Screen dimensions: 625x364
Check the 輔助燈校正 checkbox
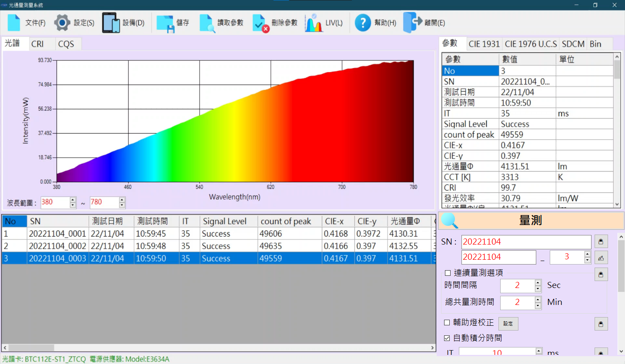point(447,323)
